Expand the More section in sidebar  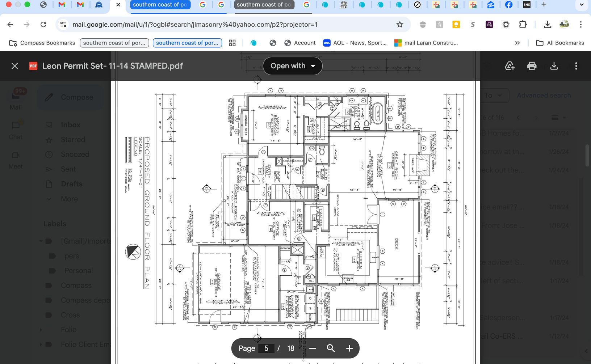[x=69, y=199]
